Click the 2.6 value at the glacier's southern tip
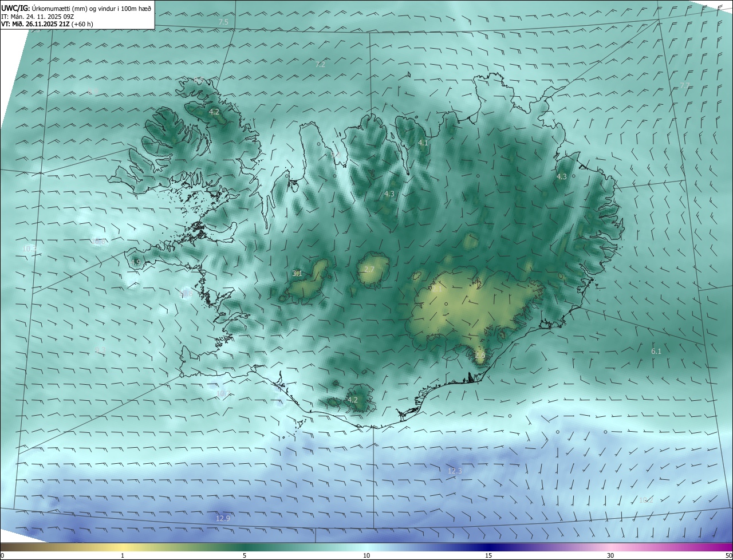 [x=480, y=356]
